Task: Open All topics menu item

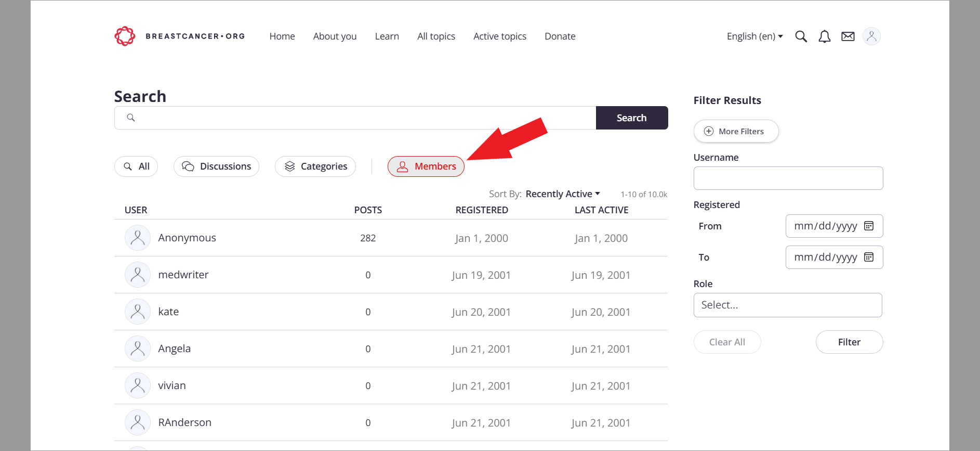Action: click(436, 36)
